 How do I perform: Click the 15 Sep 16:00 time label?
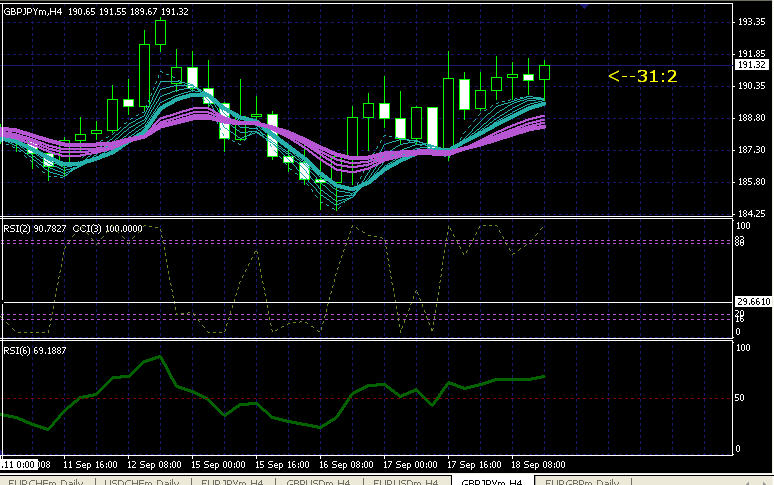pos(282,465)
